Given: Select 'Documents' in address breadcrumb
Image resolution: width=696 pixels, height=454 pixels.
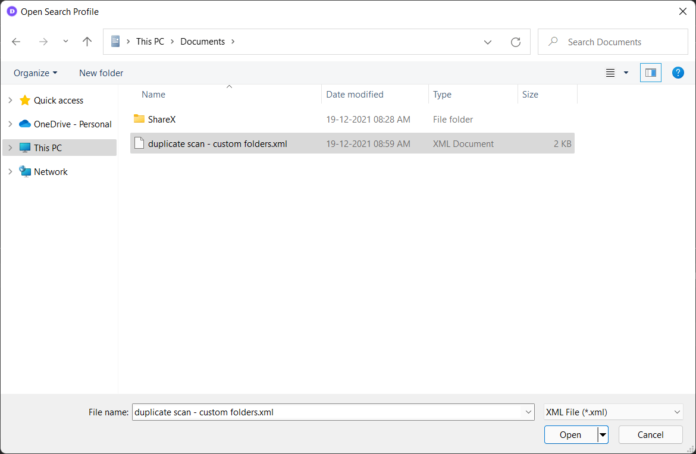Looking at the screenshot, I should tap(202, 42).
